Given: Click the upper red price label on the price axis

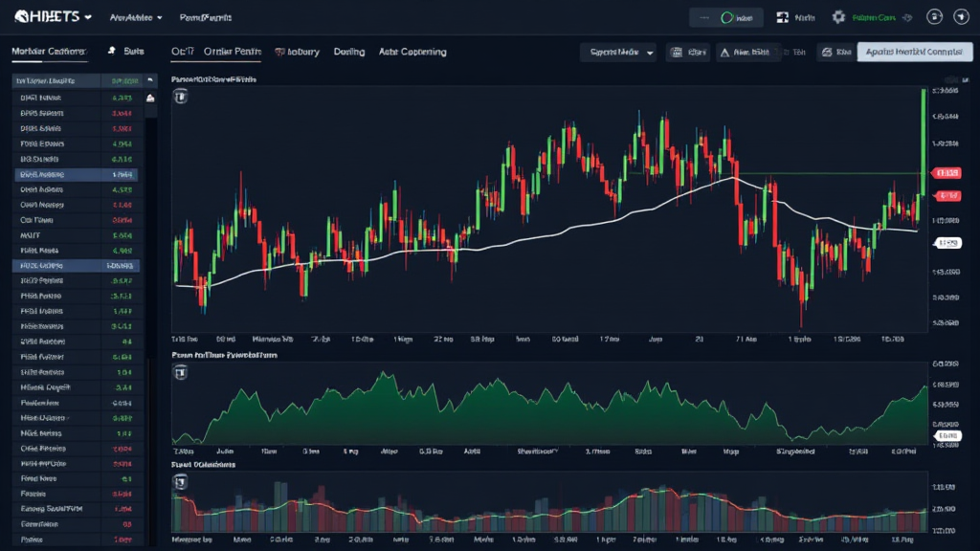Looking at the screenshot, I should [x=947, y=173].
